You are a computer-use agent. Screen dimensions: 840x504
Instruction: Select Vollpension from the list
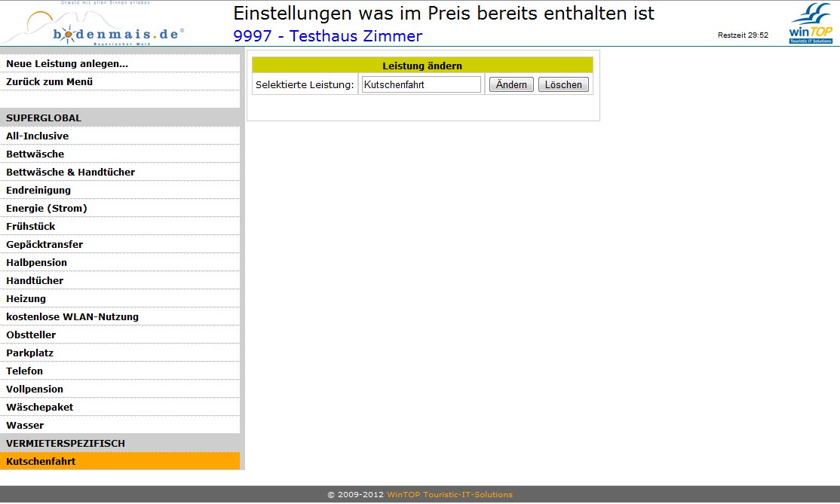(x=35, y=389)
